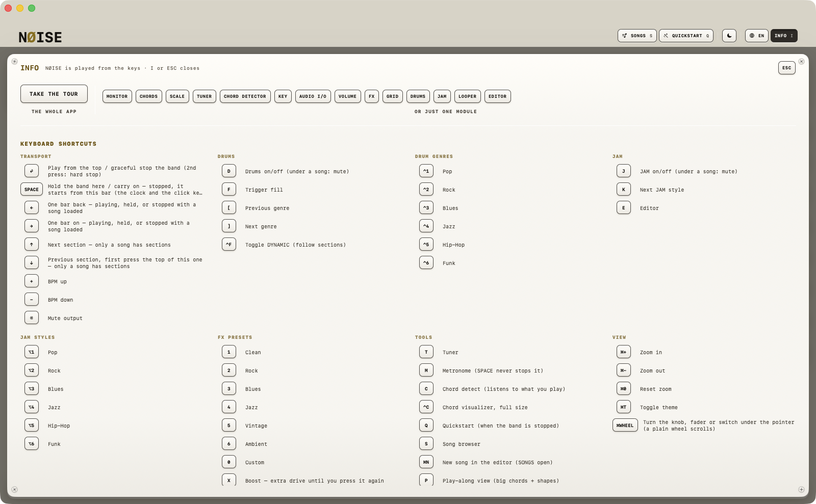Start the CHORDS module tour
Screen dimensions: 816x504
coord(149,96)
